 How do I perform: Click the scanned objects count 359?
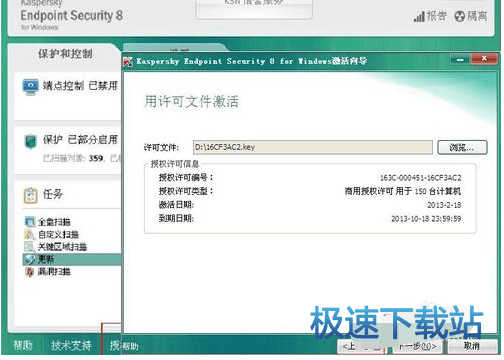[x=96, y=158]
